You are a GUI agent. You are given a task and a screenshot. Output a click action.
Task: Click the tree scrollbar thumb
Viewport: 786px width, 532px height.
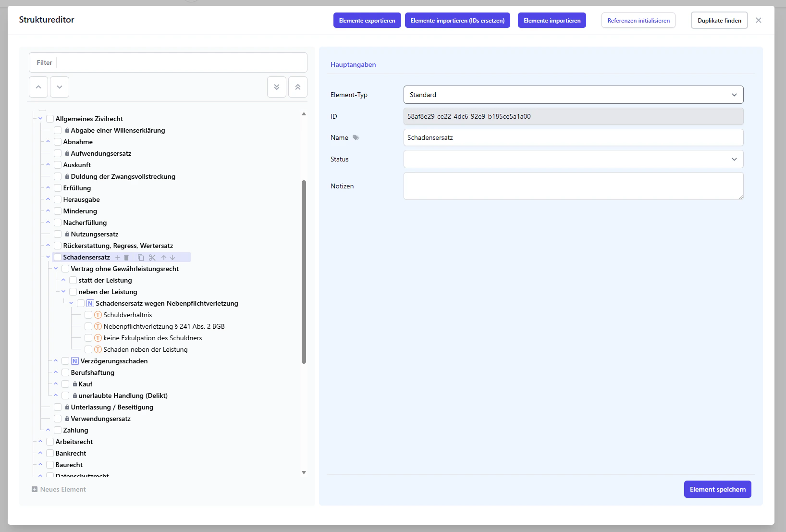tap(304, 272)
